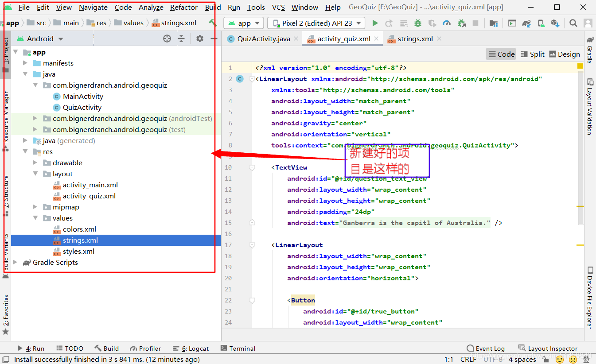Open Project panel settings gear

pos(200,39)
